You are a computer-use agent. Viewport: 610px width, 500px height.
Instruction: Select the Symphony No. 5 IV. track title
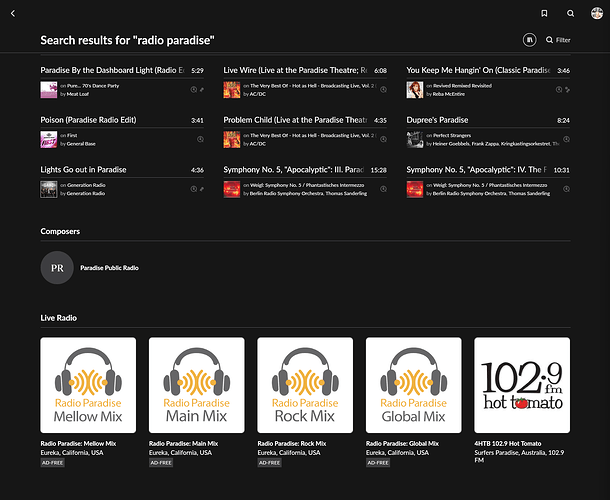coord(477,170)
